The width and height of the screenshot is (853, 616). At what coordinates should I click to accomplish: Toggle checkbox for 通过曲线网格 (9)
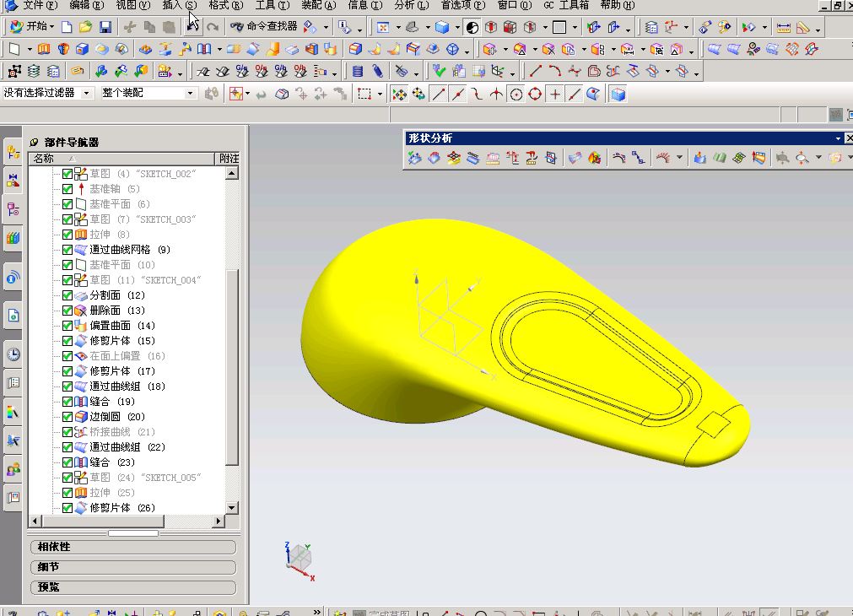67,250
